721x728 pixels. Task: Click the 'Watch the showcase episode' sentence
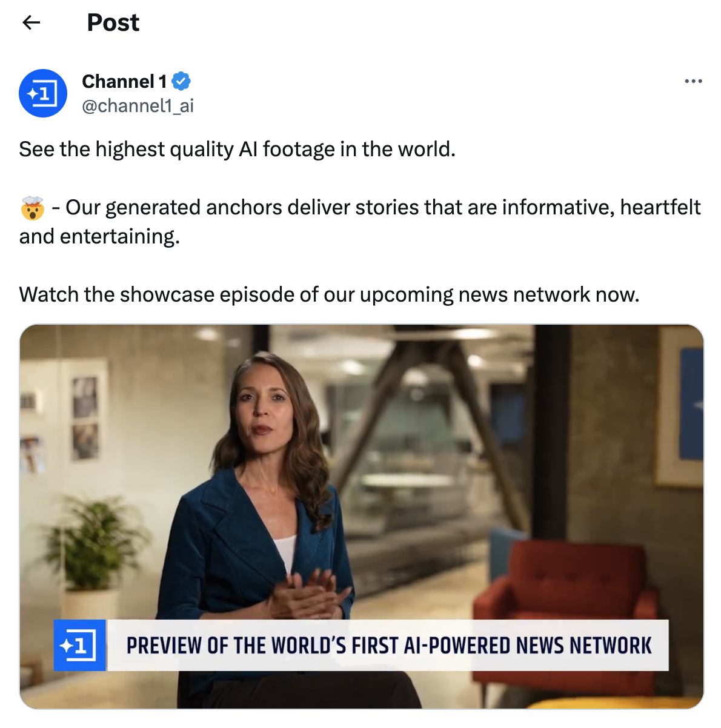pyautogui.click(x=329, y=294)
